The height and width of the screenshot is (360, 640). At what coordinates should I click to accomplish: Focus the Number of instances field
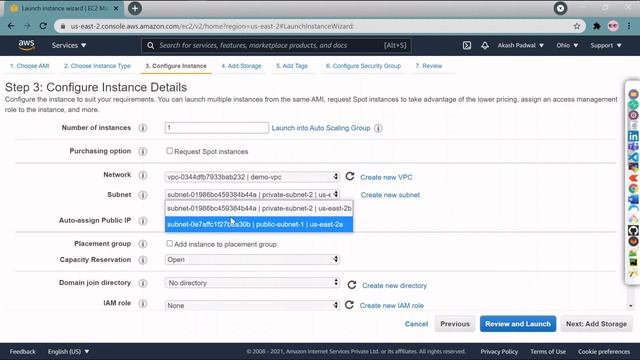[217, 128]
